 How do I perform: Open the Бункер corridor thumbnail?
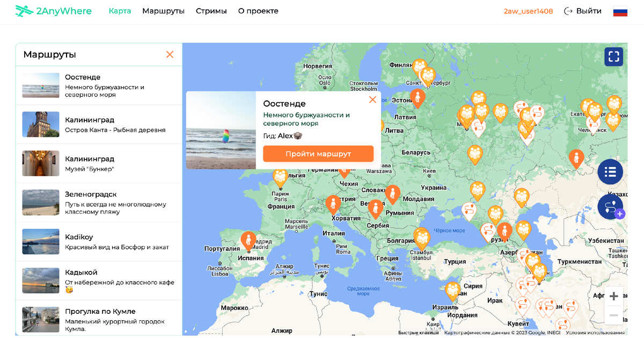tap(41, 163)
